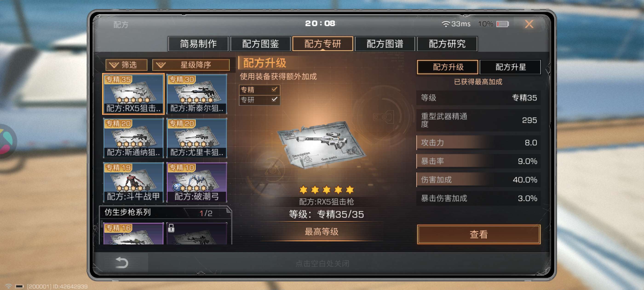Select the 配方升级 button

click(448, 67)
